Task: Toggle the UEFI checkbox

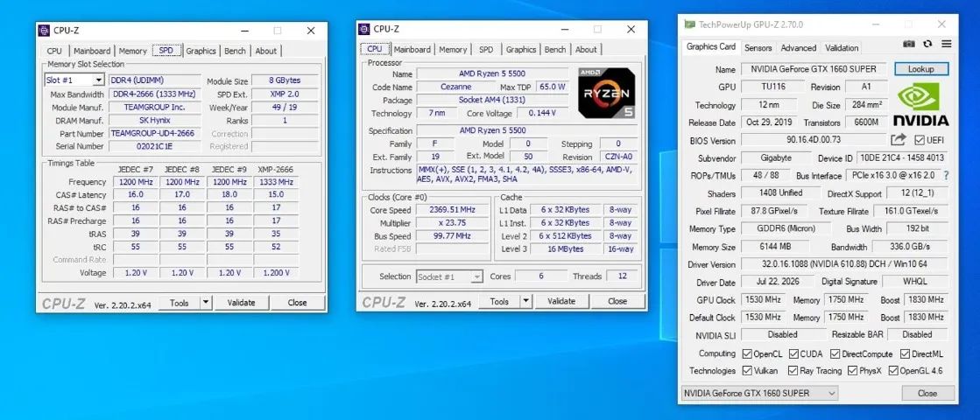Action: coord(920,140)
